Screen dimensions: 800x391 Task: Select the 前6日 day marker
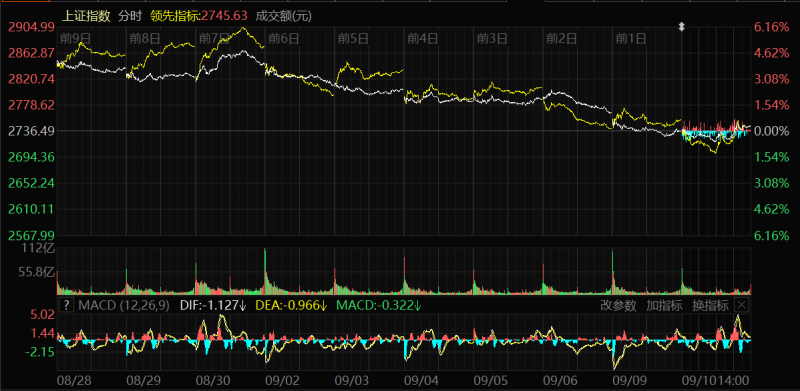[x=283, y=38]
